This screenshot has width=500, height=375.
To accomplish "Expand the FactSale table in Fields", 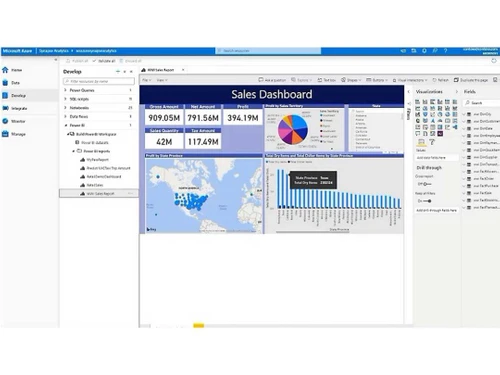I will (464, 193).
